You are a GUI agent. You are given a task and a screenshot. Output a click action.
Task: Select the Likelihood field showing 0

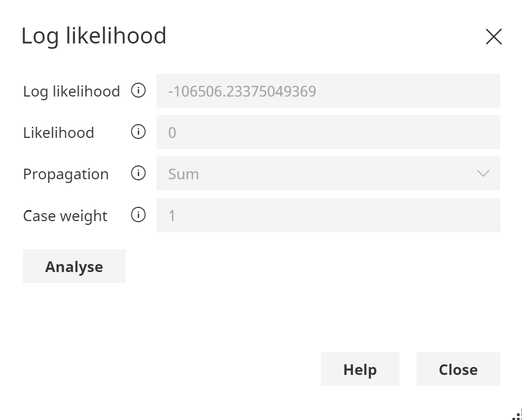click(327, 132)
